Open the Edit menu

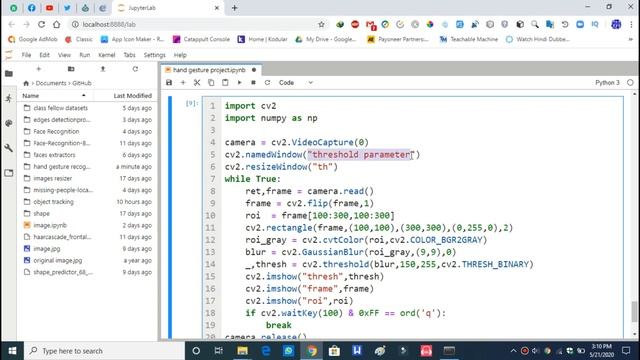[x=44, y=55]
